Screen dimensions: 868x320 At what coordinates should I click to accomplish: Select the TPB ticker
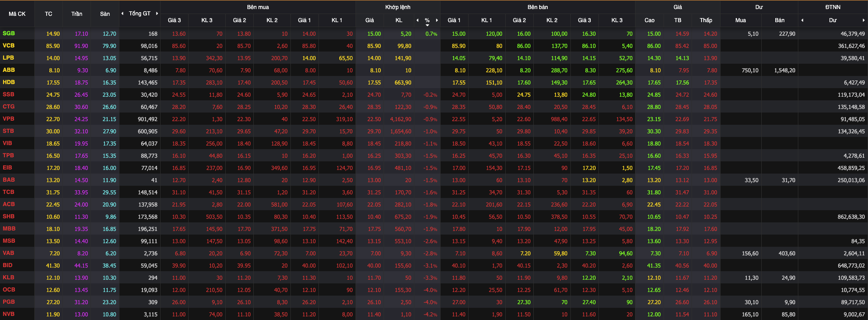click(8, 155)
